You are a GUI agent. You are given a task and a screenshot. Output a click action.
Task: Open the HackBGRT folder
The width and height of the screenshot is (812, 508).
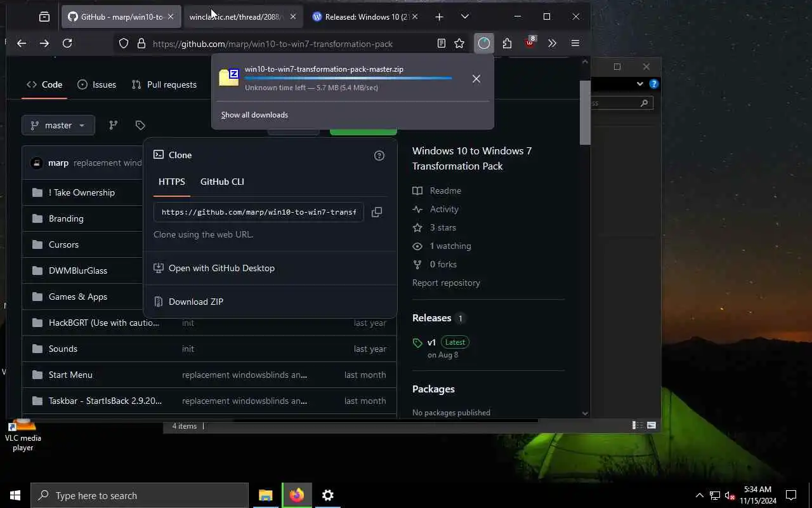click(x=104, y=323)
